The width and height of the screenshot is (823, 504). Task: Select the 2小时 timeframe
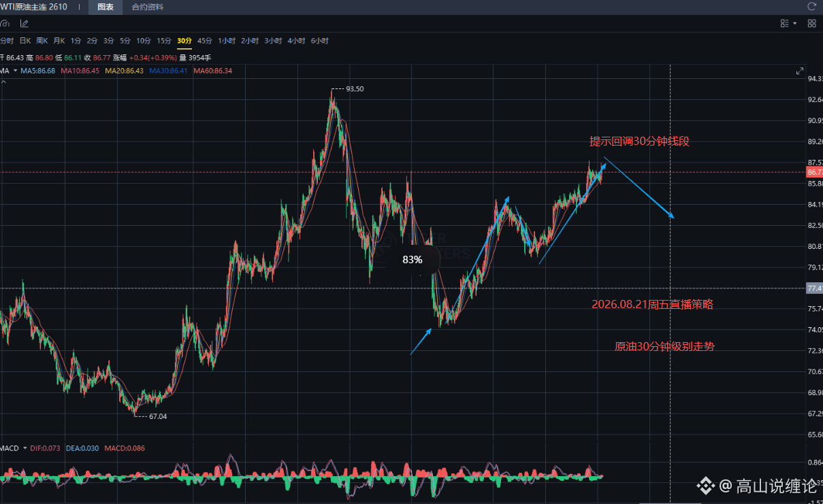click(250, 41)
